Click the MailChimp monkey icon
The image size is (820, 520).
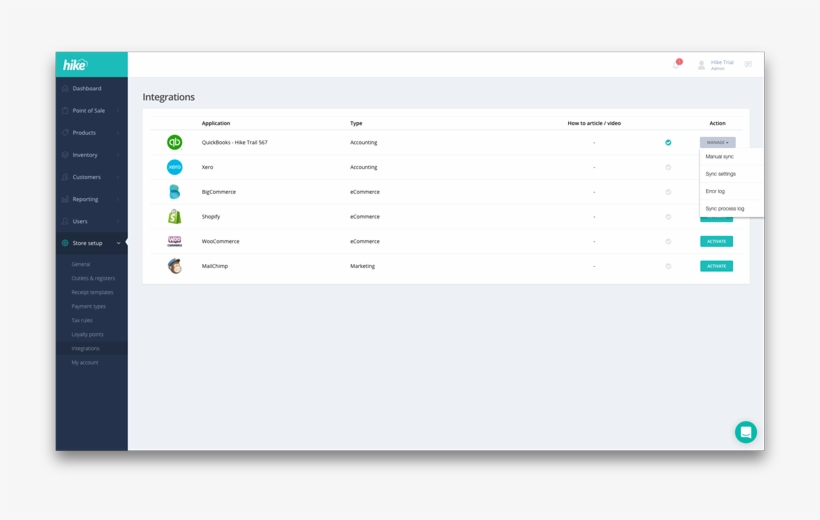tap(175, 266)
